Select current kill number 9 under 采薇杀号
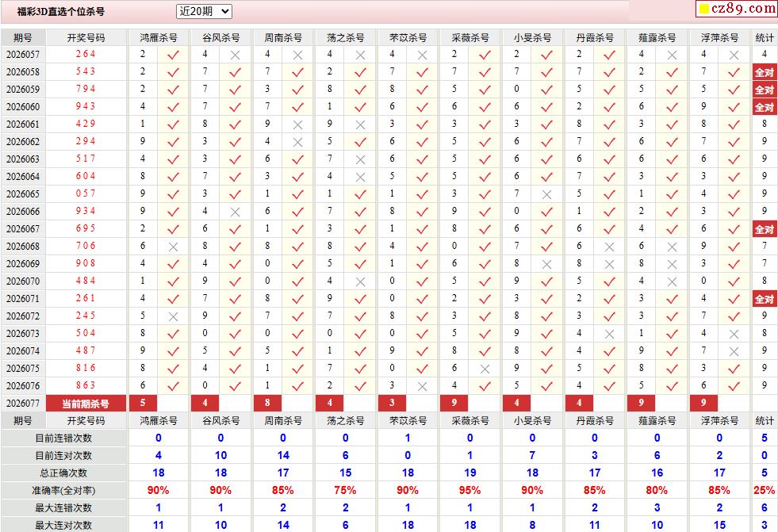 click(454, 403)
